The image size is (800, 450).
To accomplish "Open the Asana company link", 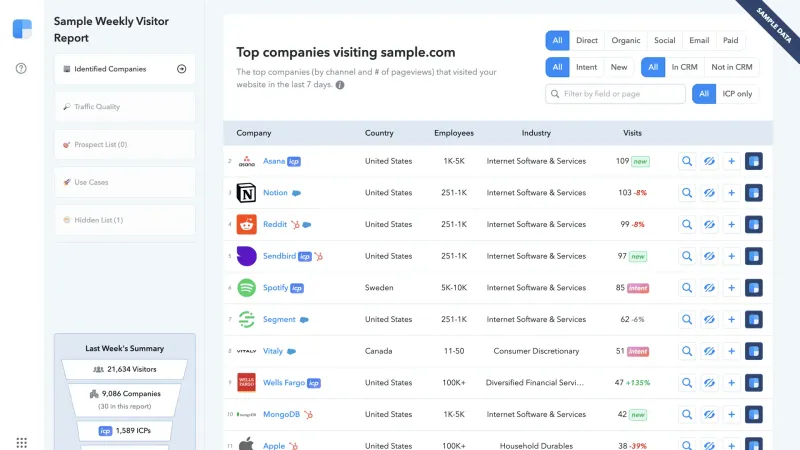I will (x=273, y=161).
